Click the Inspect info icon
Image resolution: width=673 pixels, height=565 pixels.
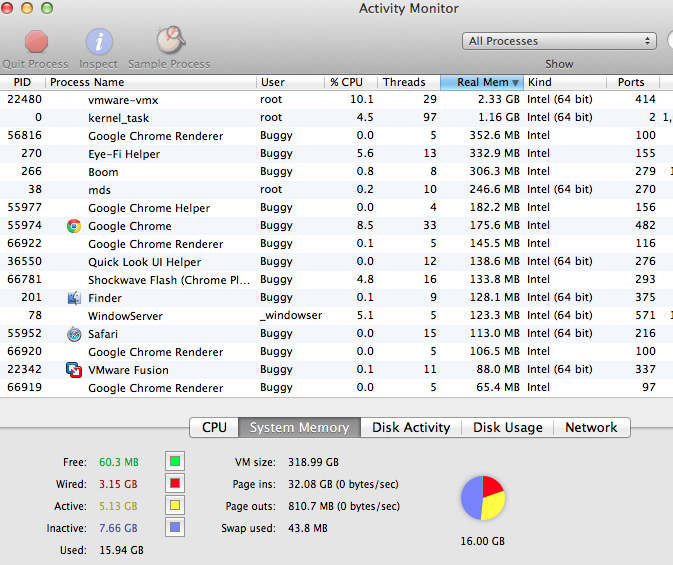tap(99, 42)
